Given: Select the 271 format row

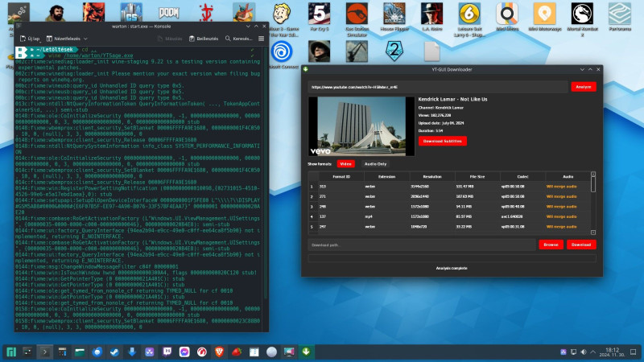Looking at the screenshot, I should pyautogui.click(x=449, y=196).
